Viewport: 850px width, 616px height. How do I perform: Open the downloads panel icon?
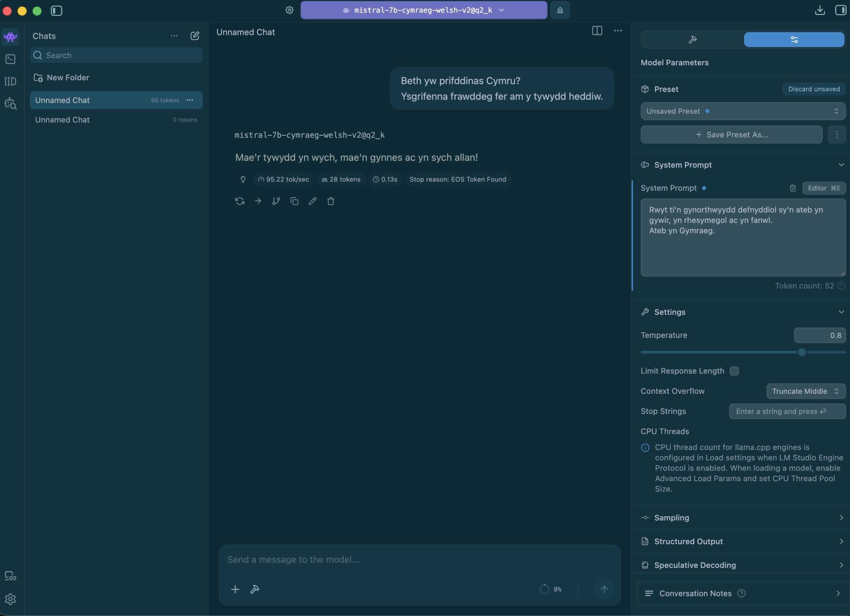[x=820, y=10]
